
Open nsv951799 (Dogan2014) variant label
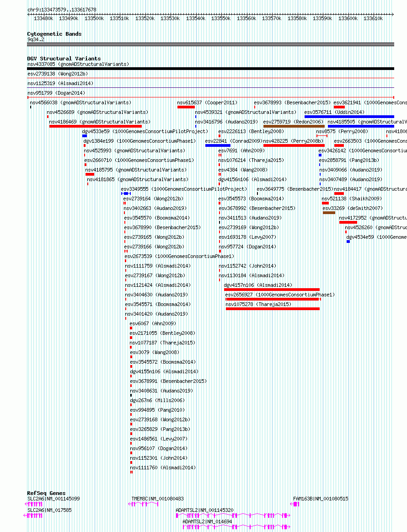tap(56, 92)
